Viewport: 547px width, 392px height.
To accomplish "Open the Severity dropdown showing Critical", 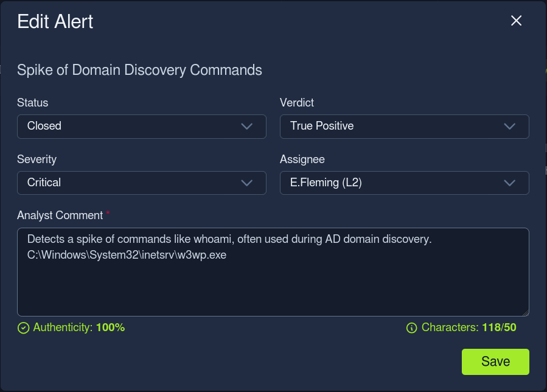I will click(x=142, y=183).
